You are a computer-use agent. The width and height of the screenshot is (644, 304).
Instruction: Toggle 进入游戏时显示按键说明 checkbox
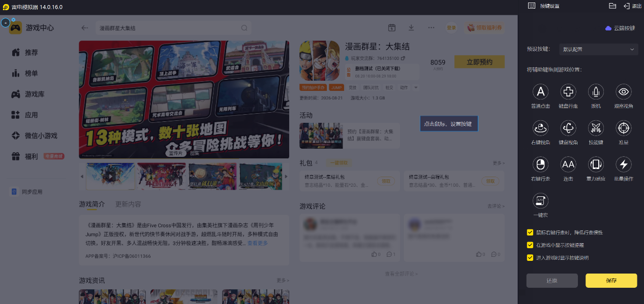(x=530, y=258)
